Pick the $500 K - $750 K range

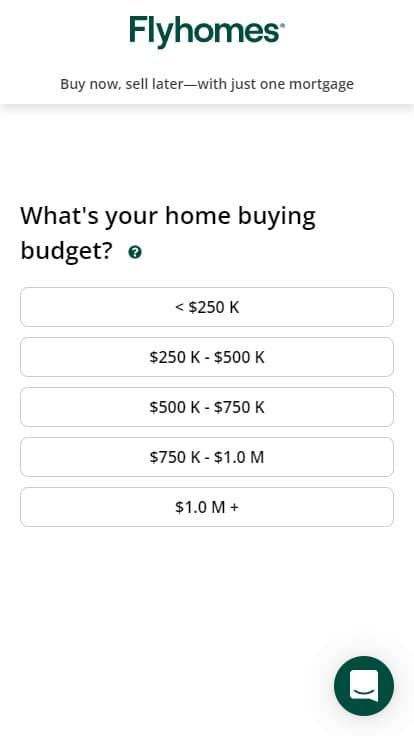click(x=207, y=407)
